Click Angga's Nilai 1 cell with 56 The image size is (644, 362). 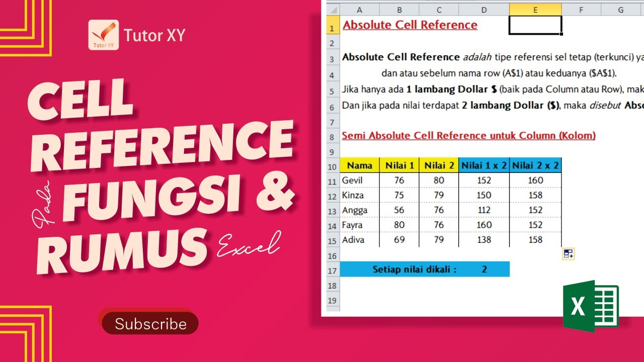point(399,210)
